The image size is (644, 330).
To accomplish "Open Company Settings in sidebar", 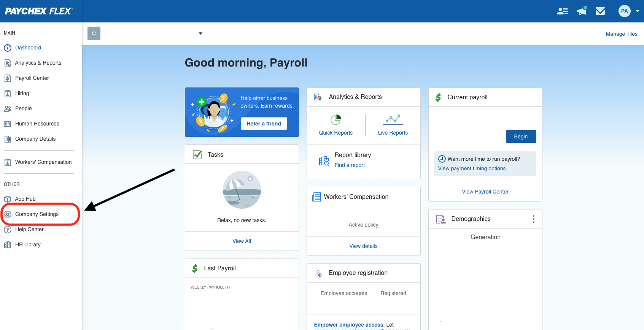I will 37,214.
